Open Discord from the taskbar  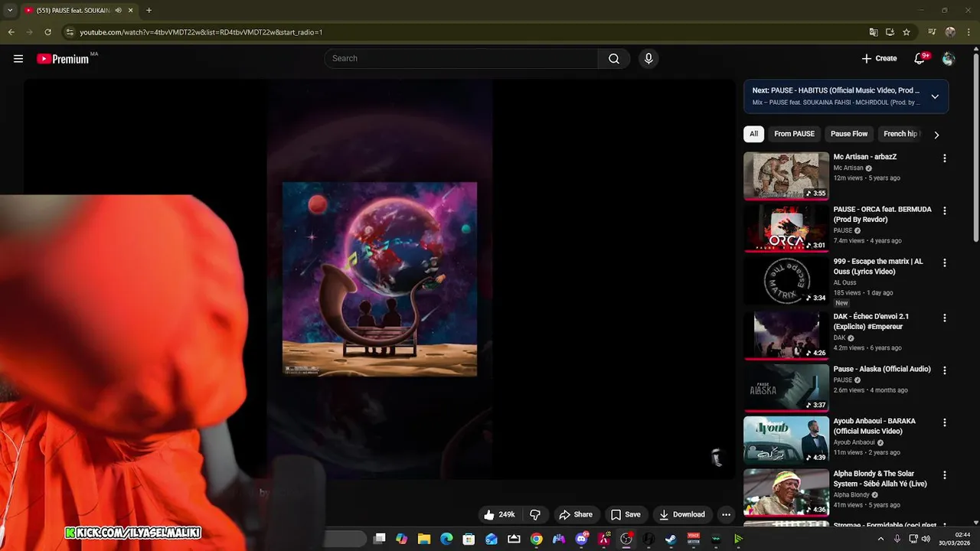click(x=581, y=539)
